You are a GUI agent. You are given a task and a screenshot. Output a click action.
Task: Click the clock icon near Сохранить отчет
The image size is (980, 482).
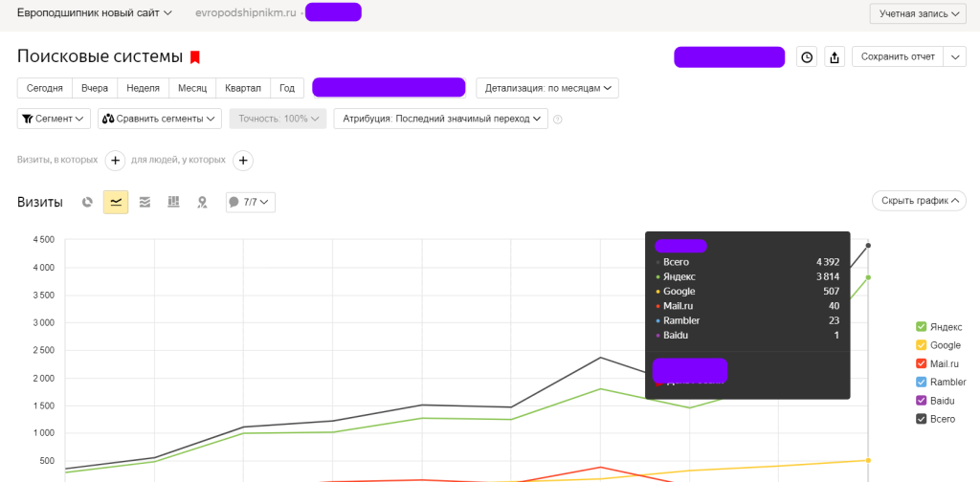[x=807, y=57]
